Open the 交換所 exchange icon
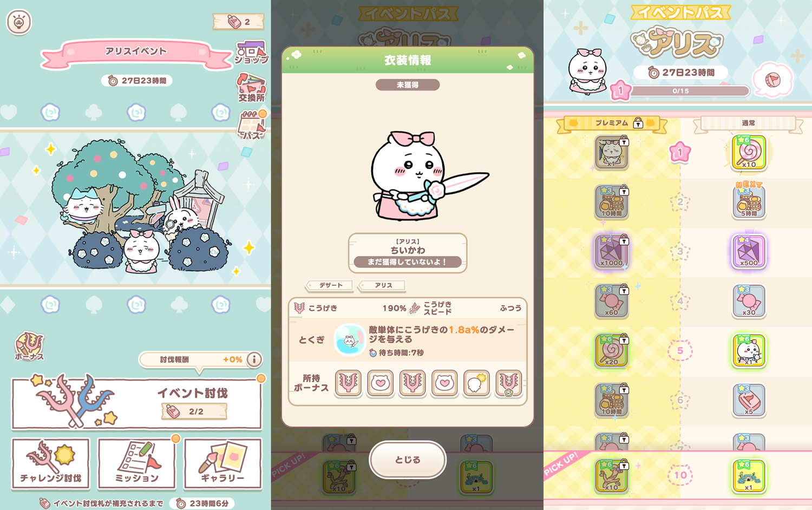The width and height of the screenshot is (812, 510). [252, 88]
